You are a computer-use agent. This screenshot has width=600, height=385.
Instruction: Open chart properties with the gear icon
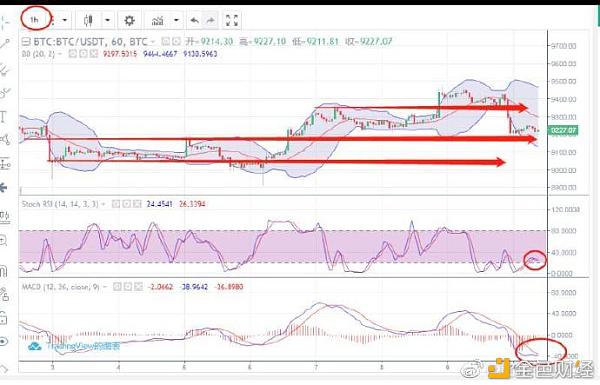[x=129, y=20]
